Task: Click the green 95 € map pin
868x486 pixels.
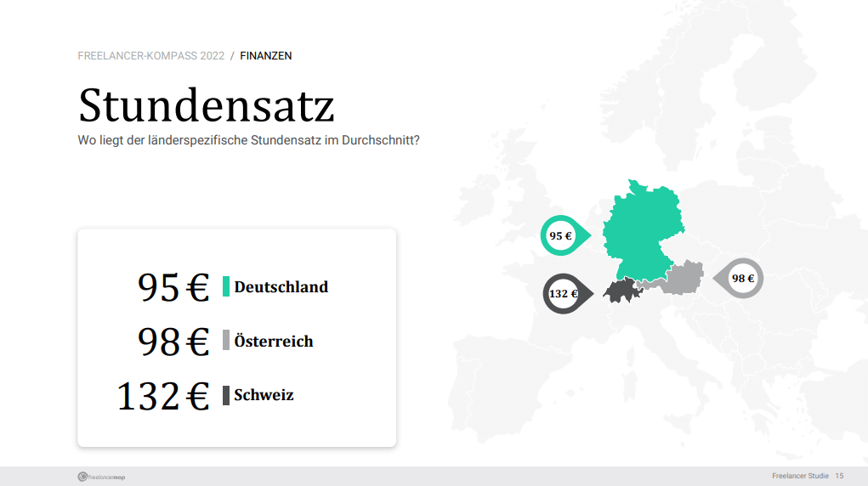Action: [x=565, y=235]
